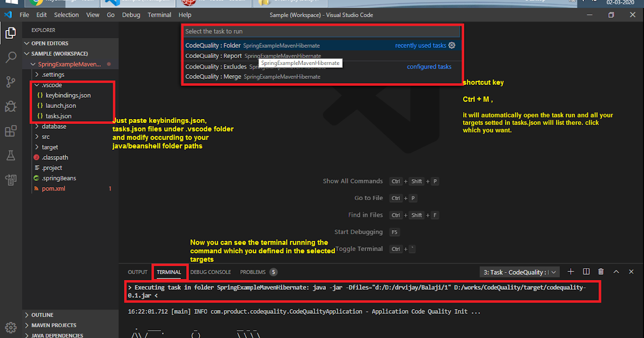This screenshot has width=644, height=338.
Task: Toggle panel maximize with the chevron
Action: [x=616, y=271]
